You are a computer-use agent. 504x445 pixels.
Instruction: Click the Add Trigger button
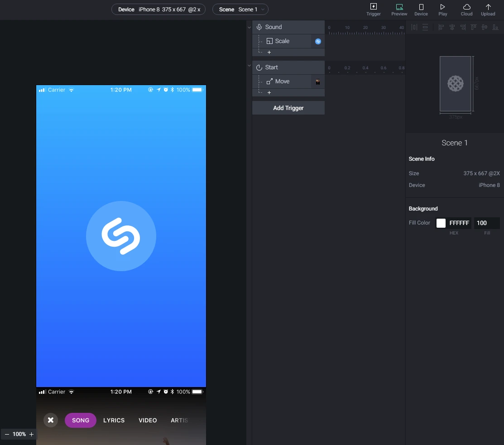click(288, 108)
